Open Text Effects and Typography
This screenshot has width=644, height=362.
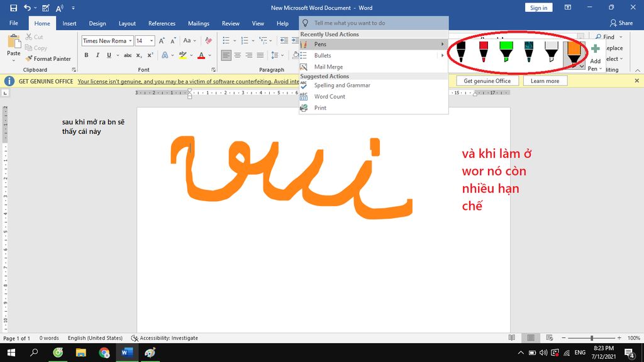coord(165,55)
